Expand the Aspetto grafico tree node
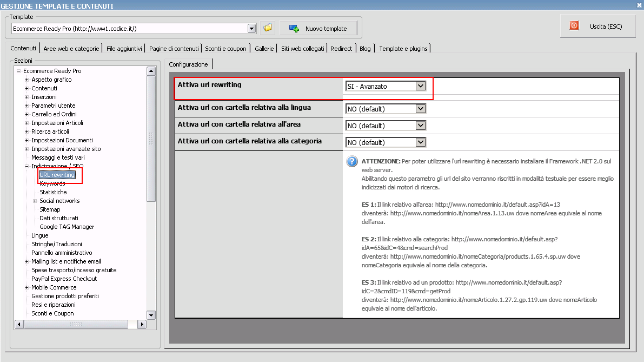 click(26, 80)
